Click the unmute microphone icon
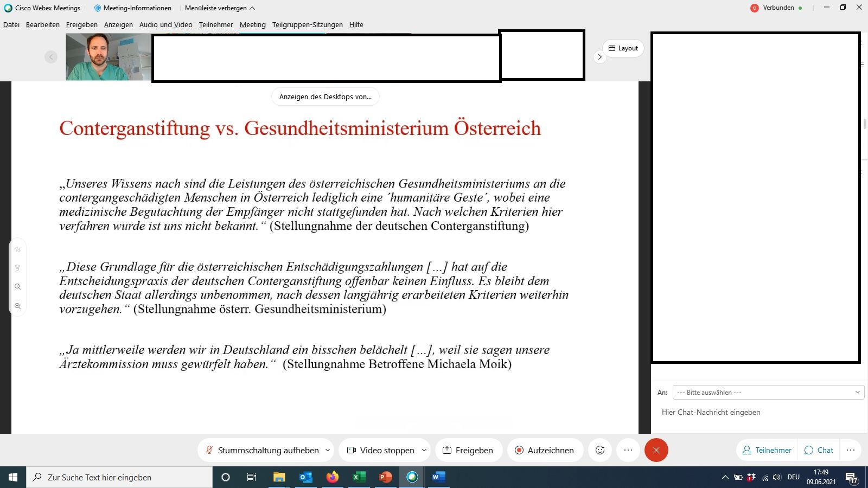The image size is (868, 488). [x=209, y=450]
